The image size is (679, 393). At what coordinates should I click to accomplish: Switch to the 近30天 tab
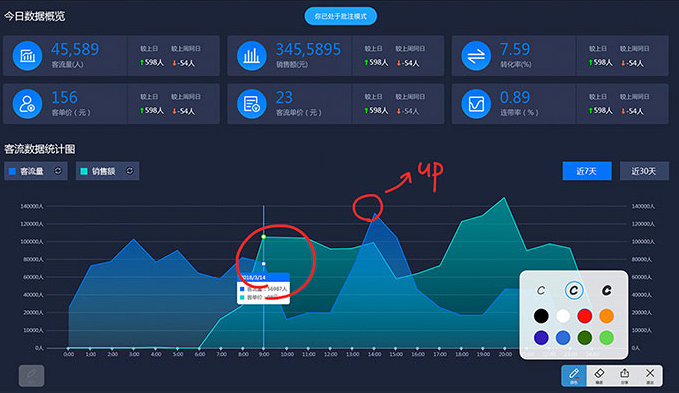(644, 171)
